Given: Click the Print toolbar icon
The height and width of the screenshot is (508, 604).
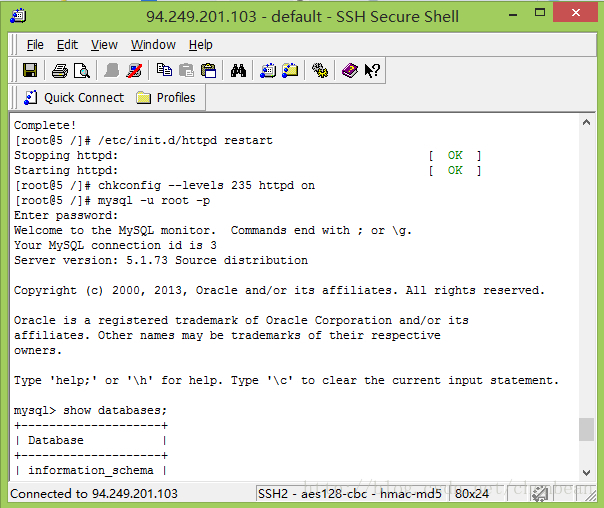Looking at the screenshot, I should 60,70.
